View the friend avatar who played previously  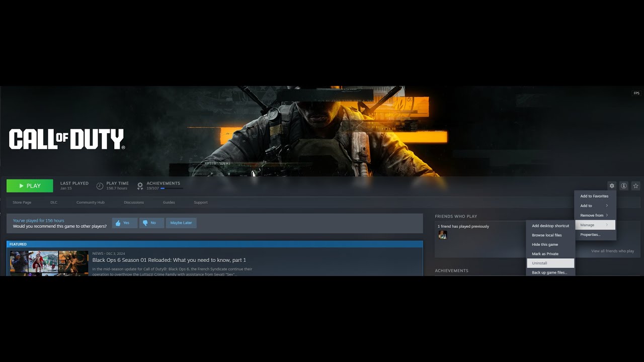442,234
